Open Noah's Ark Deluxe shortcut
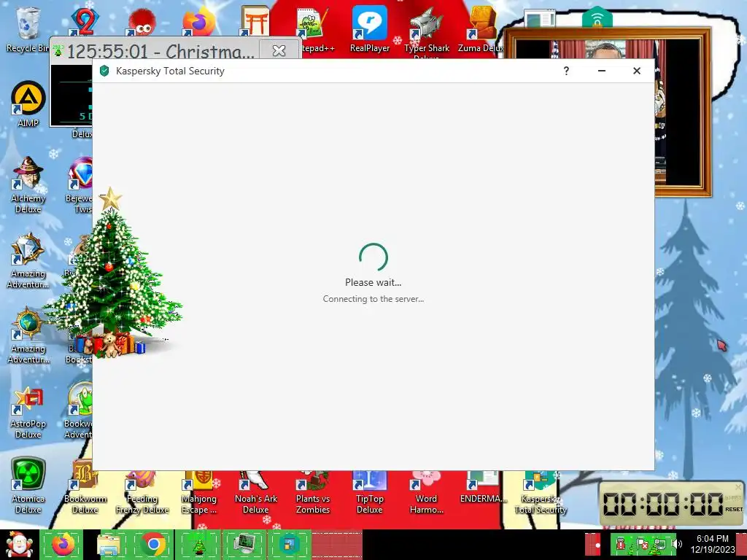 point(256,492)
